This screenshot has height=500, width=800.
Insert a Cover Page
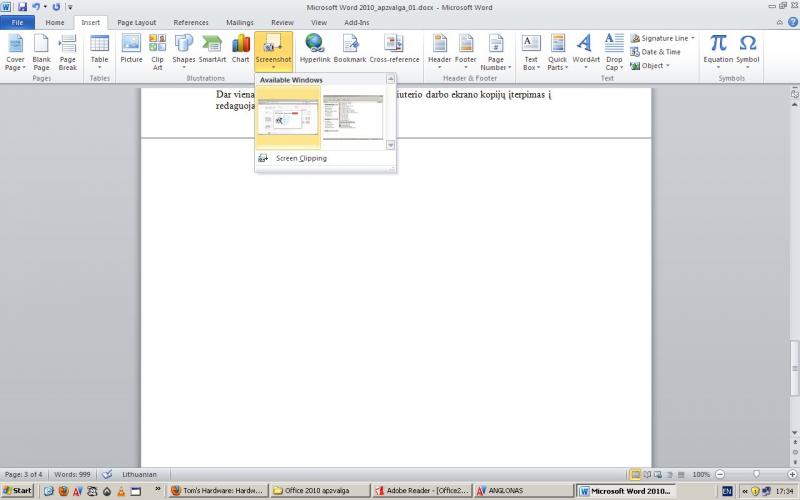pos(15,53)
